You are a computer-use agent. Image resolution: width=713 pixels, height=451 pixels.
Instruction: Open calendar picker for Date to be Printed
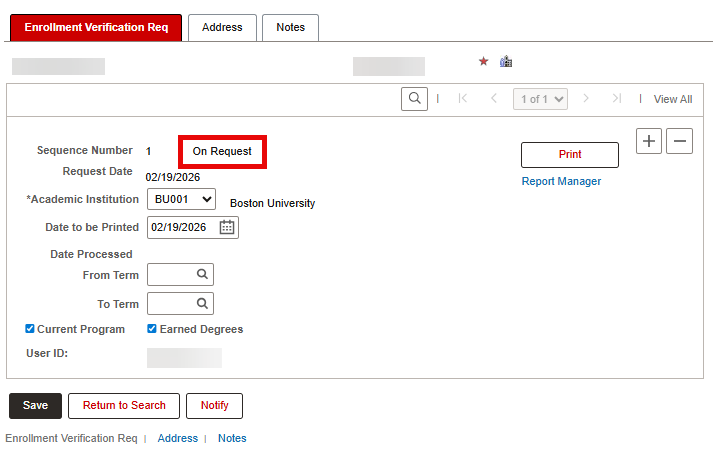click(x=227, y=227)
